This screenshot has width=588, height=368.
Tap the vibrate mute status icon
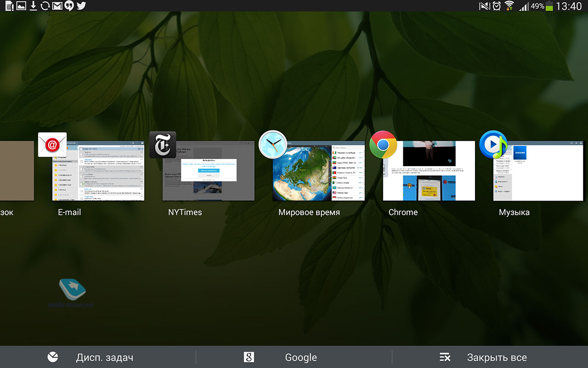click(x=484, y=6)
